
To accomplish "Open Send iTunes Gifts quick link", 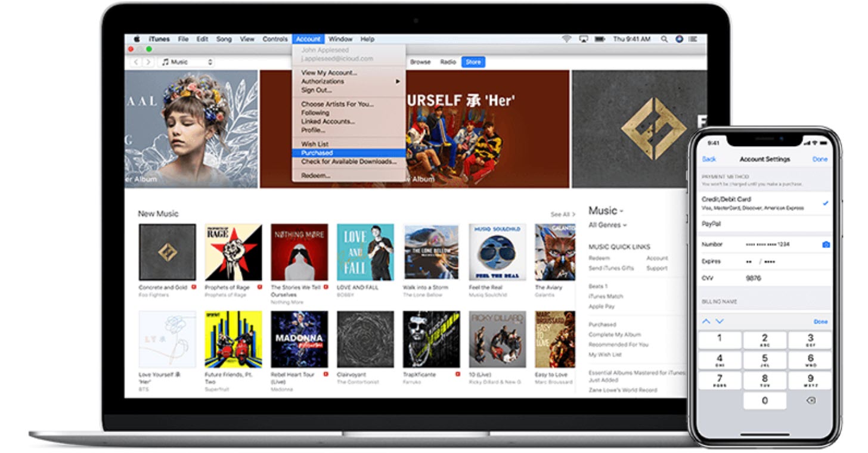I will 611,269.
